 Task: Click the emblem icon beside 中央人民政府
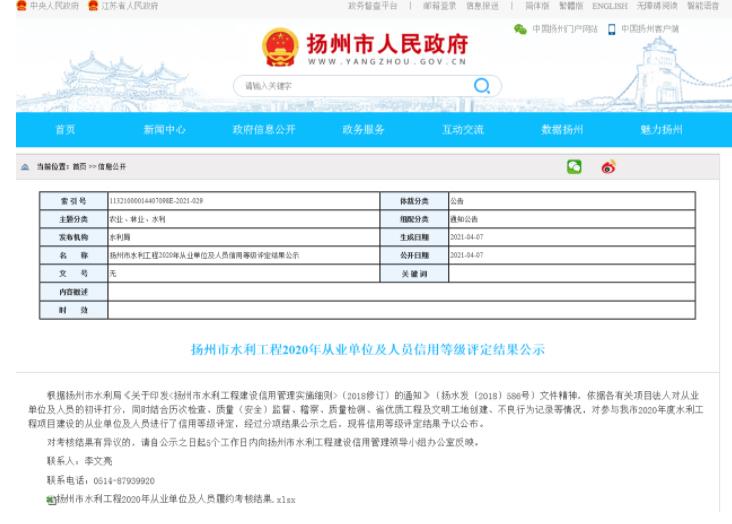point(6,6)
